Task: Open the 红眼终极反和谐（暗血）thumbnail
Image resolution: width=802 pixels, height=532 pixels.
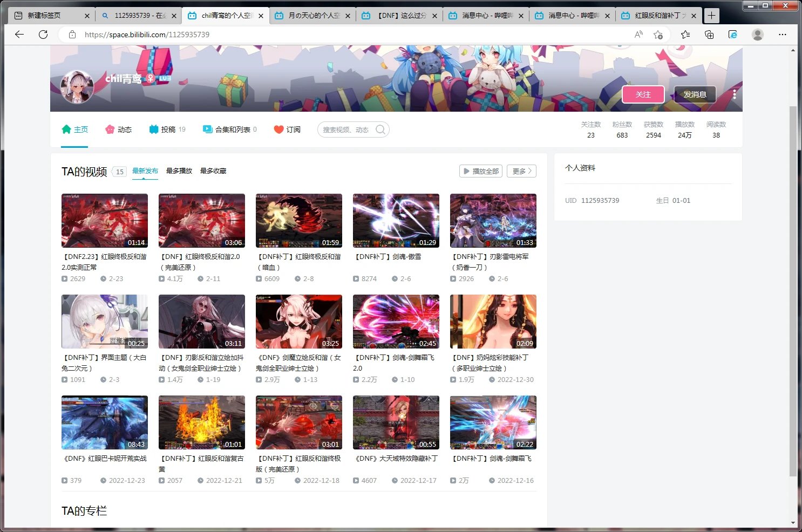Action: tap(299, 221)
